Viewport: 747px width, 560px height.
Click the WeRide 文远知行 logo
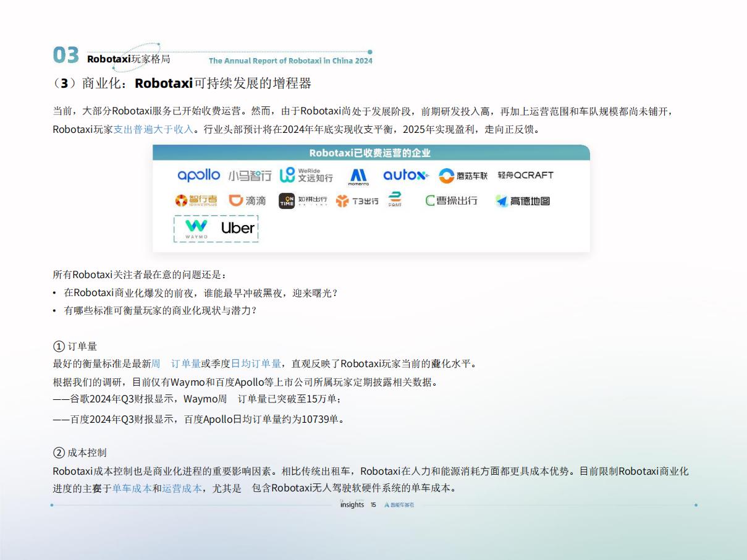[x=306, y=176]
